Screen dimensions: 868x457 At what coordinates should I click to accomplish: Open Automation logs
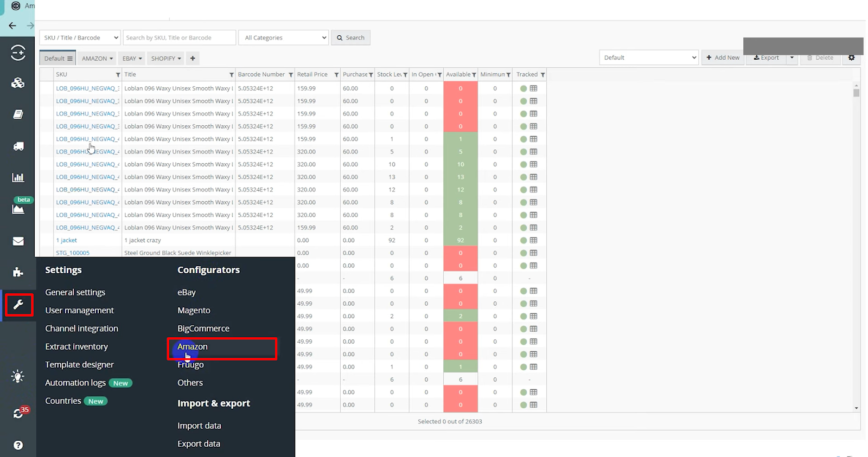tap(75, 383)
